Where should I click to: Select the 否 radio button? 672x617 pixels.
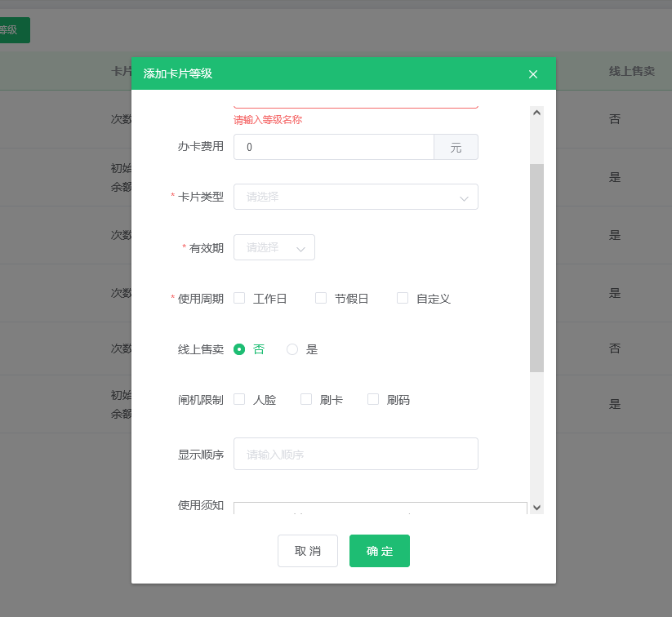pyautogui.click(x=239, y=348)
